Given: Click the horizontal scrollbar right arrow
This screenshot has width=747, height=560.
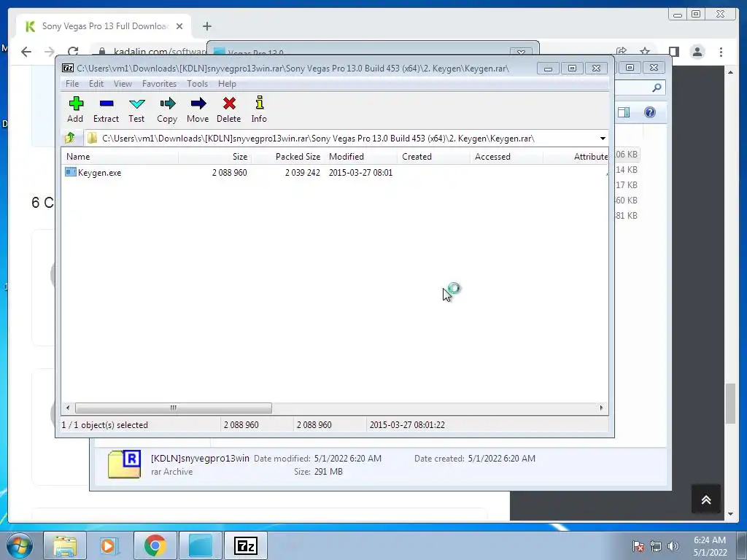Looking at the screenshot, I should point(601,408).
